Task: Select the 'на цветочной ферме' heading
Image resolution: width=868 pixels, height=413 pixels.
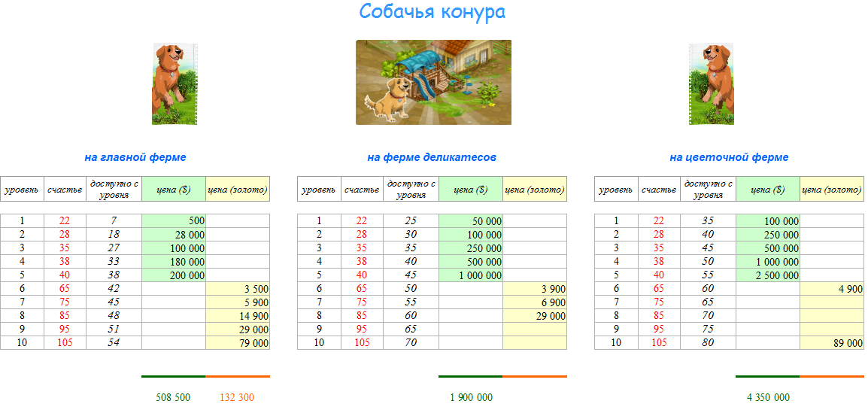Action: (x=729, y=157)
